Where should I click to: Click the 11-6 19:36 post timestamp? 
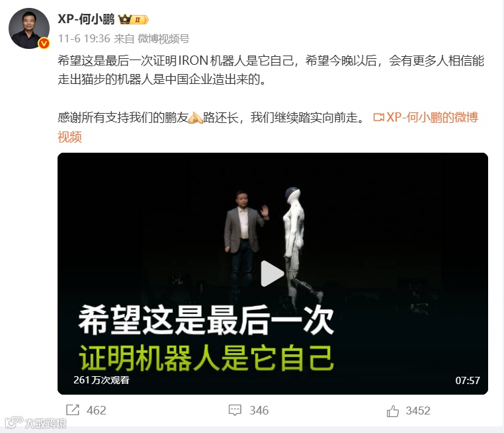pos(84,39)
